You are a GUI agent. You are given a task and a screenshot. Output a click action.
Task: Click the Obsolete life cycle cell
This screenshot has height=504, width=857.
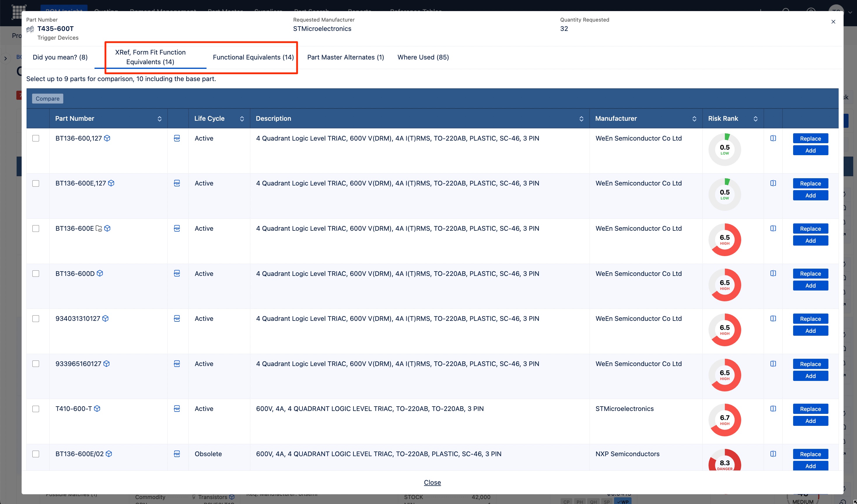point(208,454)
